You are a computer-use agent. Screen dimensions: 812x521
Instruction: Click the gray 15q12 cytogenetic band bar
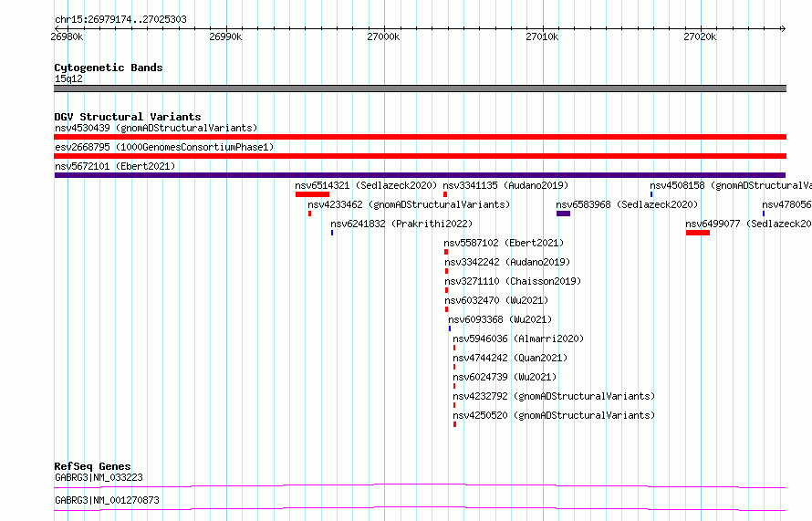420,89
